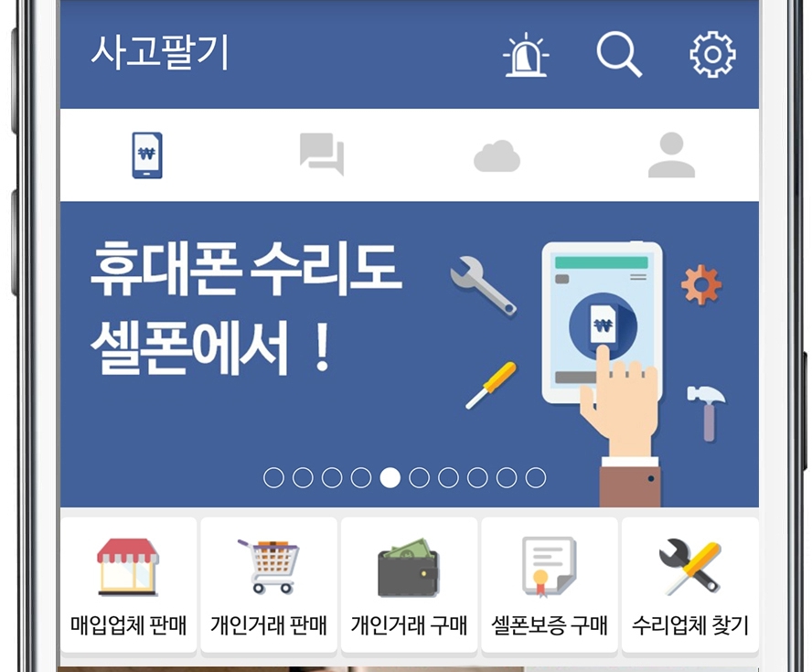Tap the 매입업체 판매 store icon
The height and width of the screenshot is (672, 812).
128,567
